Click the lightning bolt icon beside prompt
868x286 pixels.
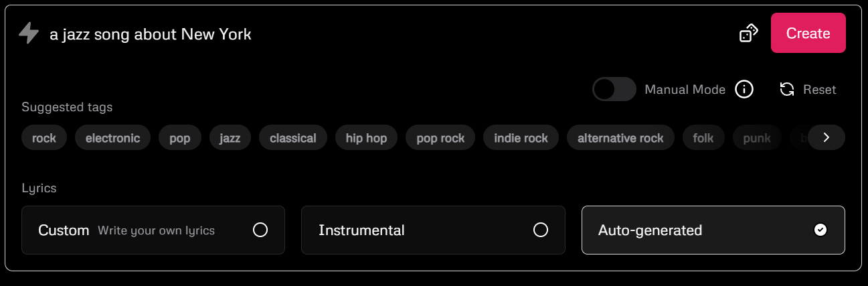29,33
